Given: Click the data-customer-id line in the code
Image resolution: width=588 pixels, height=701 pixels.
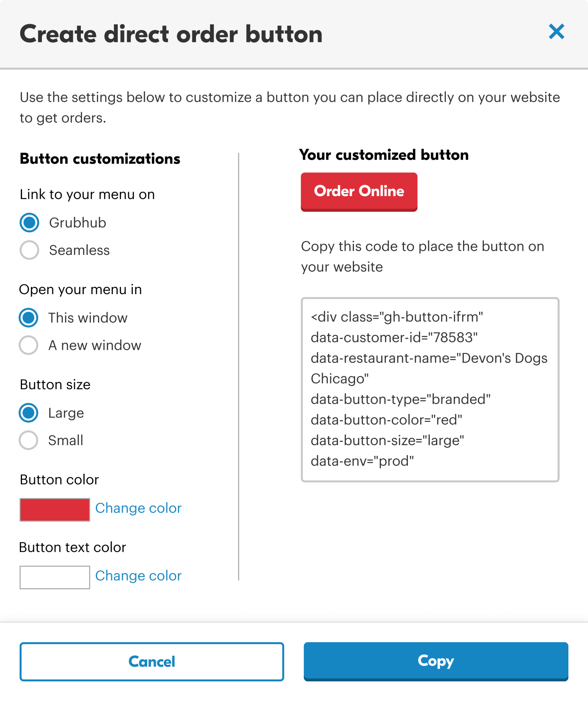Looking at the screenshot, I should [x=394, y=338].
